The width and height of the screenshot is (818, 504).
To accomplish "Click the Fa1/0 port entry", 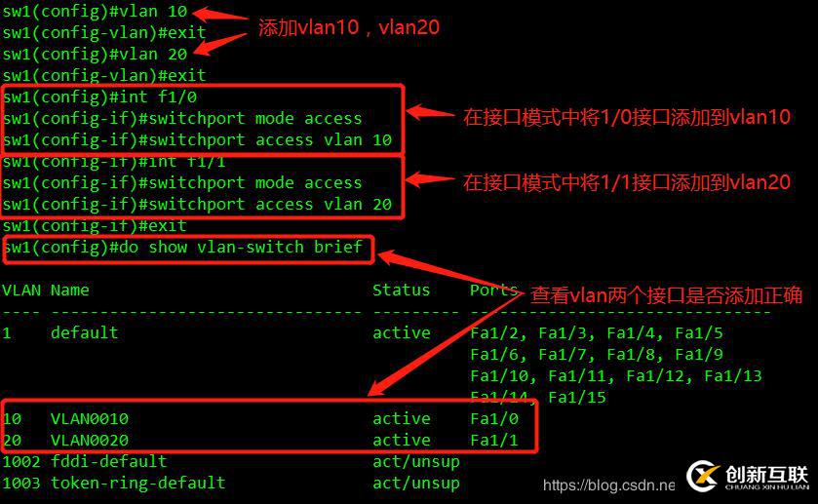I will tap(494, 418).
